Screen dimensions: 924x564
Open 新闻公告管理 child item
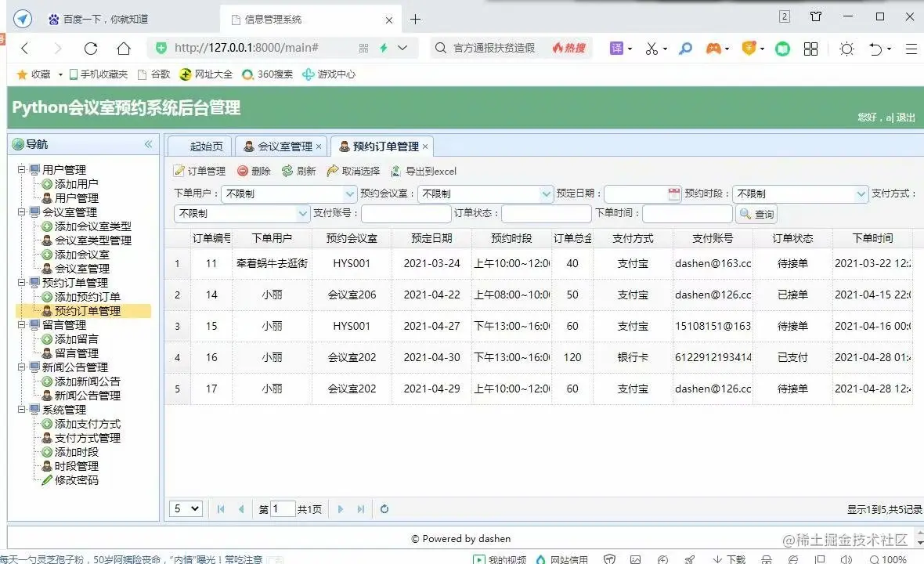[87, 396]
